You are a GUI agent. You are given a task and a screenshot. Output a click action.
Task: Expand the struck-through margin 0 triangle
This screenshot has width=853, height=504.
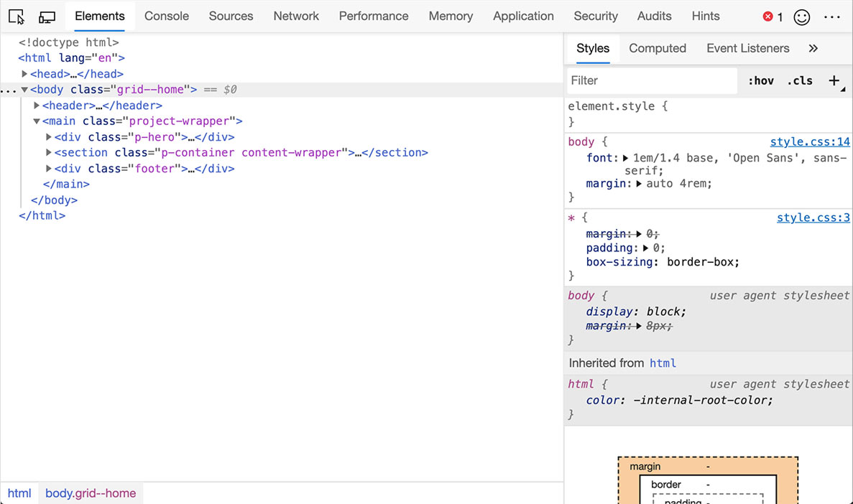[x=639, y=234]
